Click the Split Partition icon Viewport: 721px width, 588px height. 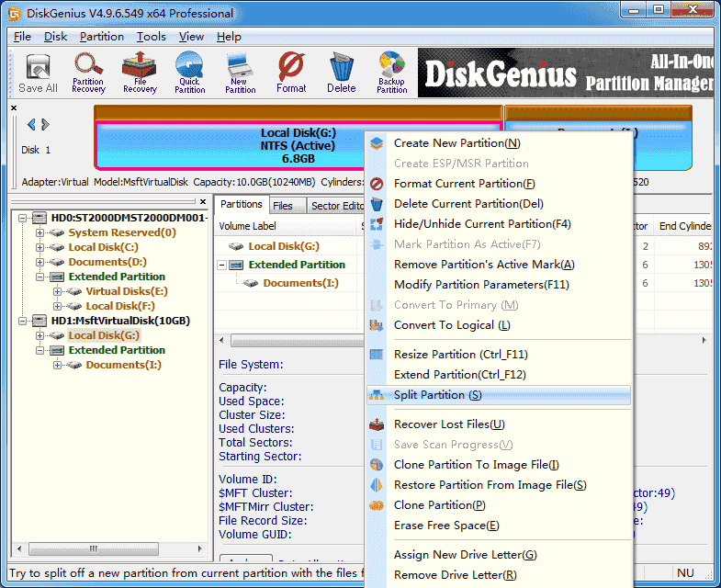377,395
